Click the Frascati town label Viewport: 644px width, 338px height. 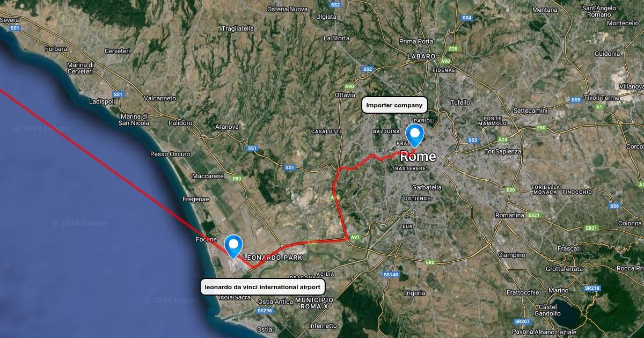pos(569,248)
